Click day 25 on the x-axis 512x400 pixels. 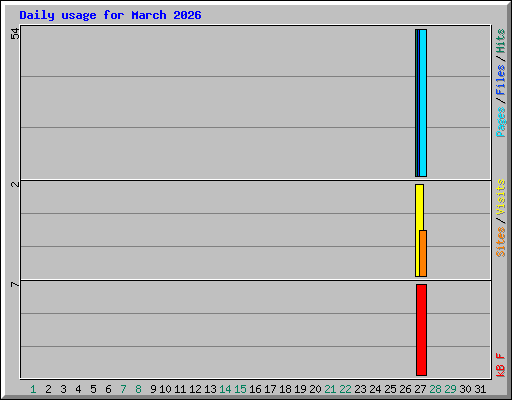tap(390, 389)
